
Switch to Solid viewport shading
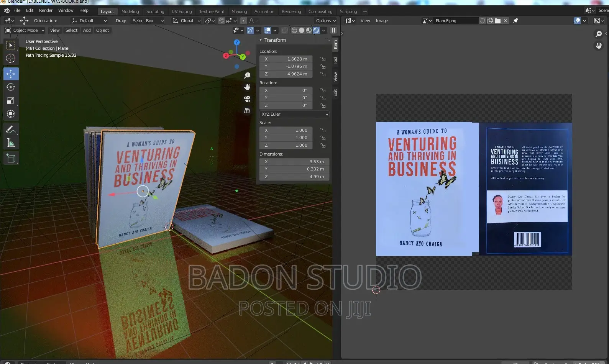(x=302, y=30)
